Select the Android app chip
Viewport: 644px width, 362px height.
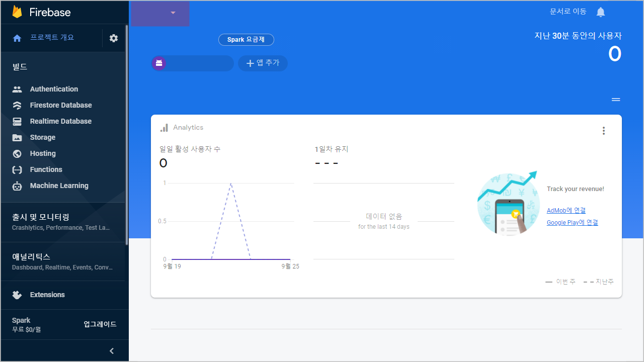193,63
